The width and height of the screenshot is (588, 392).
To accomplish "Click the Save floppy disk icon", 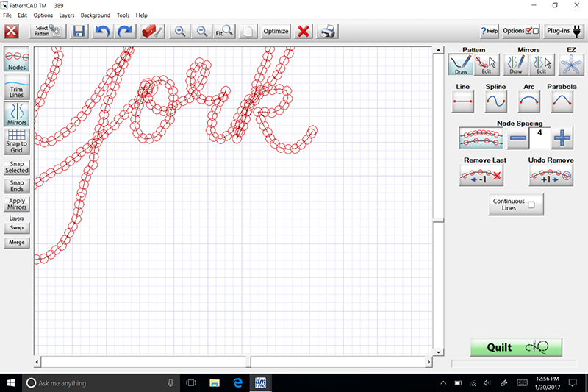I will 79,32.
